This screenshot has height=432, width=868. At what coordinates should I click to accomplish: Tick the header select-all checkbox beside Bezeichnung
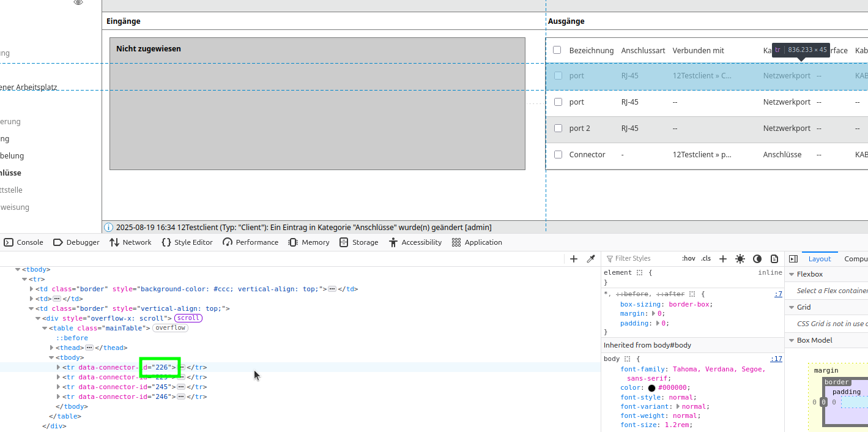coord(557,50)
